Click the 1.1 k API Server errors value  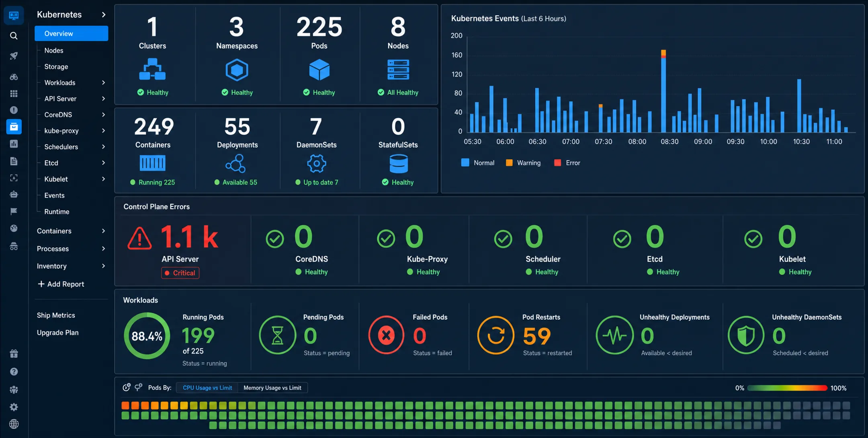(x=190, y=237)
